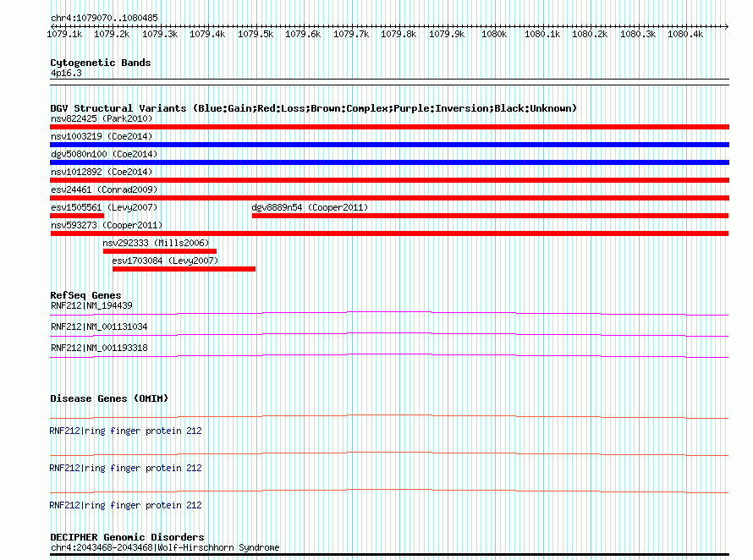Click the red bar of nsv292333

tap(160, 251)
